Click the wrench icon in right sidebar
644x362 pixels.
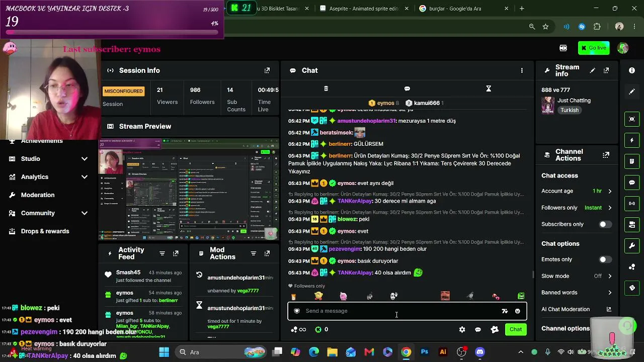(632, 245)
